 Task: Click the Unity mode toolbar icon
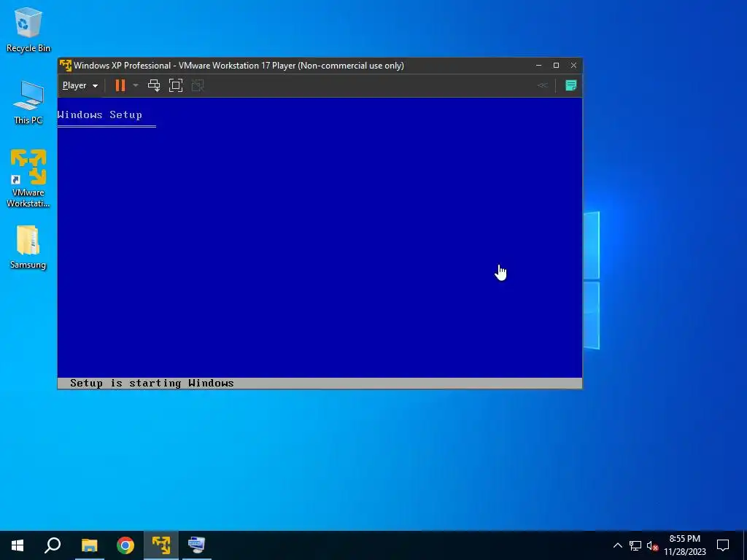tap(198, 86)
